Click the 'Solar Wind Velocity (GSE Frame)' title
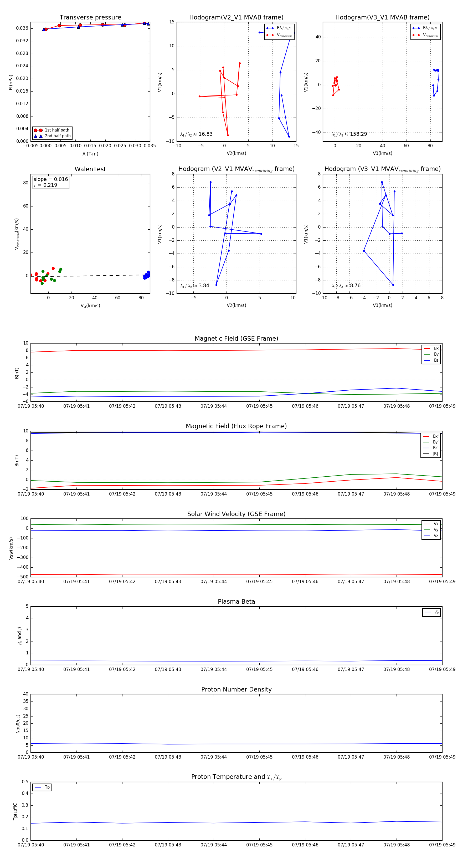This screenshot has height=868, width=473. click(x=236, y=514)
